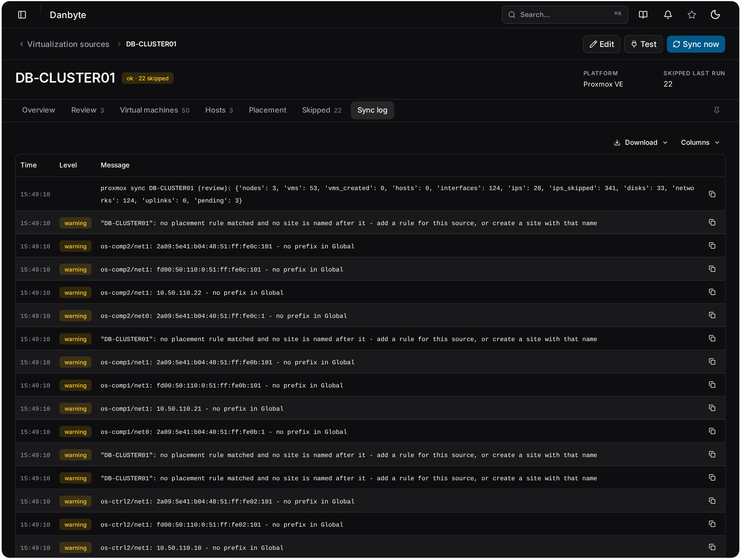
Task: Click the pin icon beside tabs
Action: pos(716,110)
